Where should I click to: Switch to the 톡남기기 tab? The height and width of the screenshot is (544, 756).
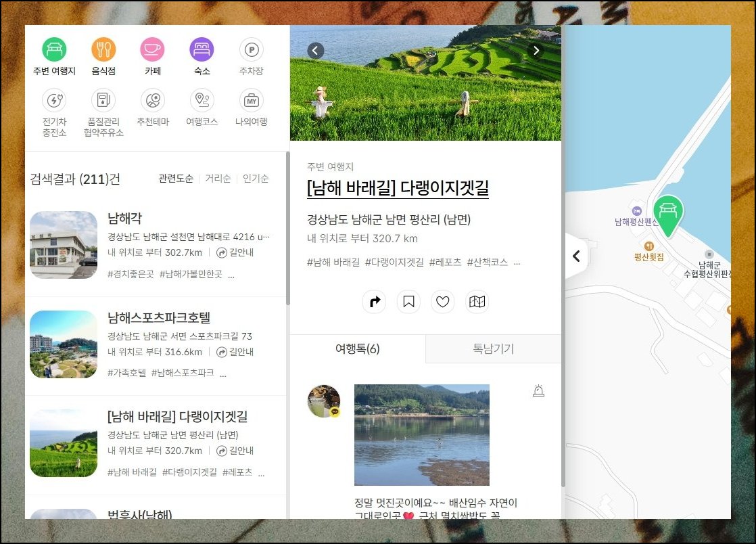(493, 348)
